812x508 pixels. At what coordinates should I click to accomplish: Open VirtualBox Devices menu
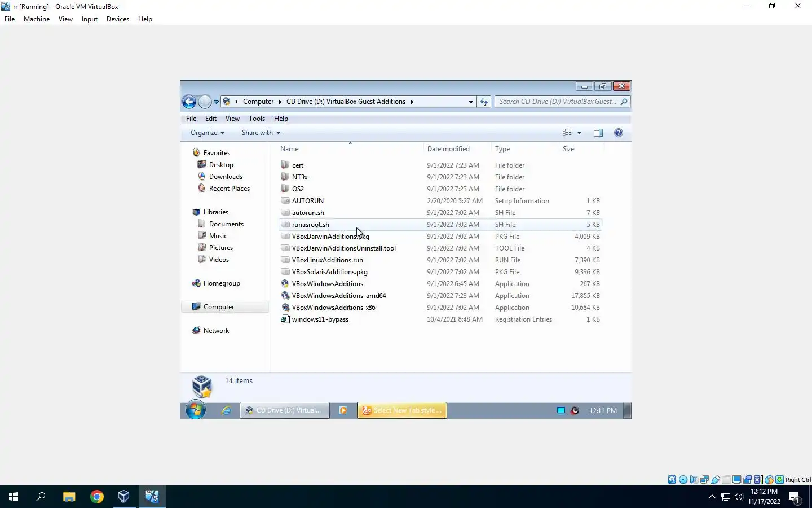[118, 19]
